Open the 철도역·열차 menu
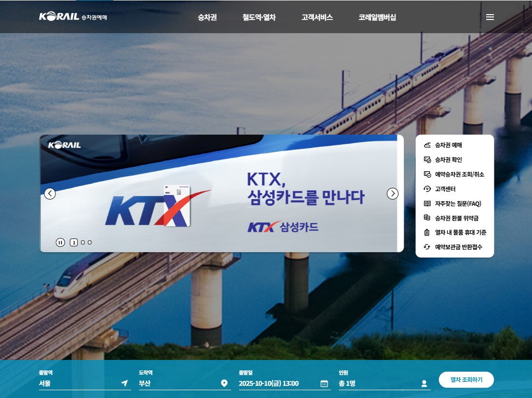This screenshot has width=532, height=398. tap(259, 17)
